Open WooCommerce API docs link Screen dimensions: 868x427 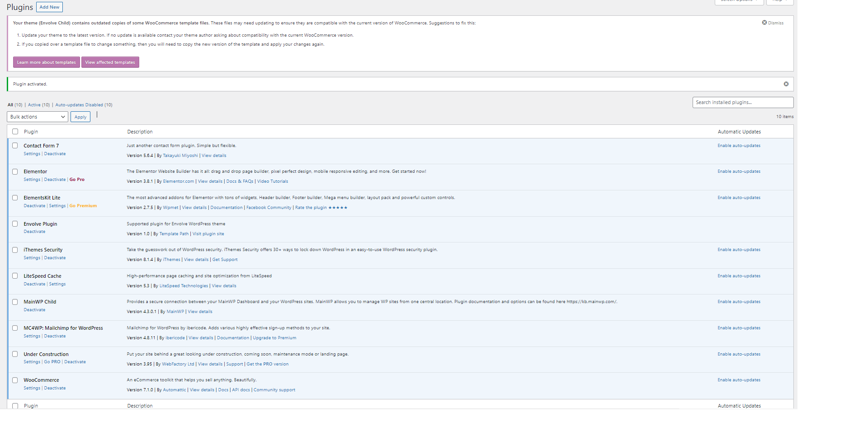241,390
